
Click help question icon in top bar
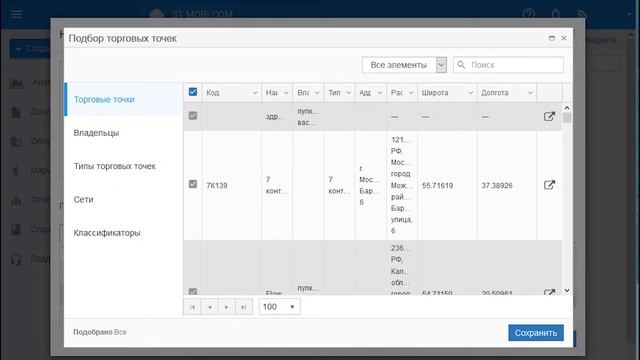(x=529, y=15)
